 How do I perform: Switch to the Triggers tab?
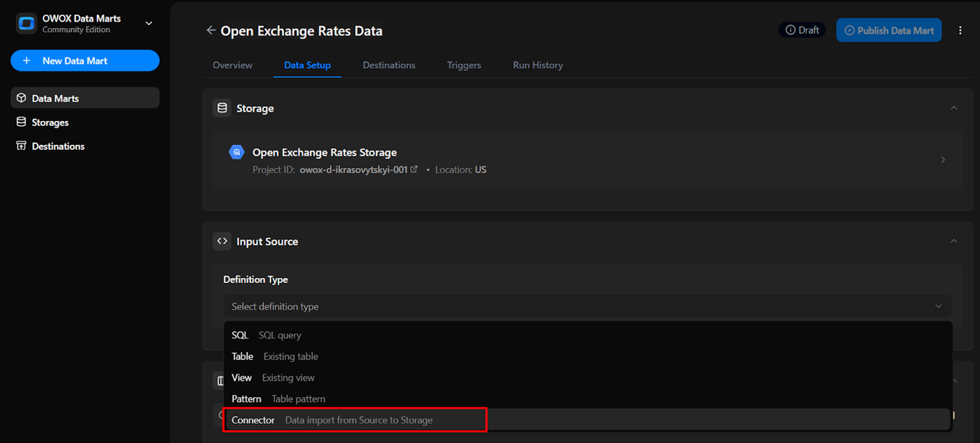[x=464, y=65]
